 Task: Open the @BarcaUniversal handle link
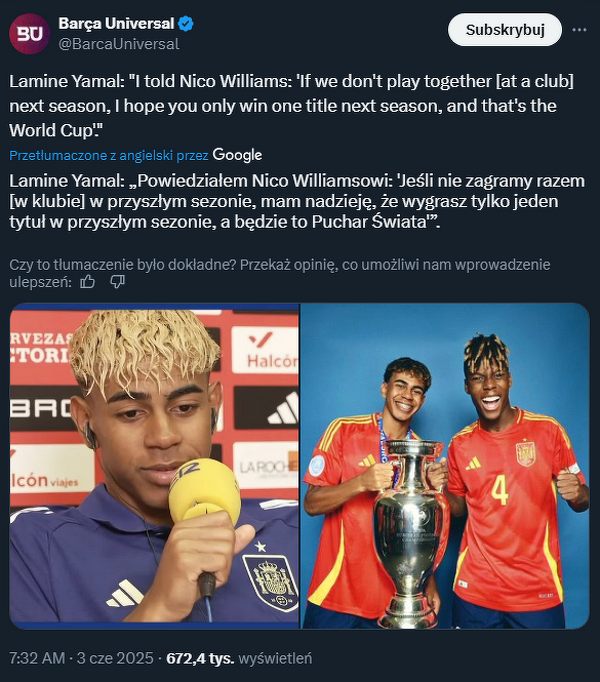pyautogui.click(x=119, y=44)
